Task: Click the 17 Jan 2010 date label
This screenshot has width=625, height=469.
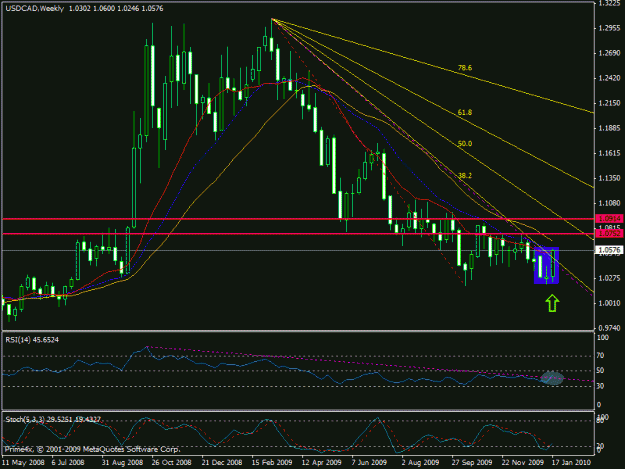Action: click(x=571, y=462)
